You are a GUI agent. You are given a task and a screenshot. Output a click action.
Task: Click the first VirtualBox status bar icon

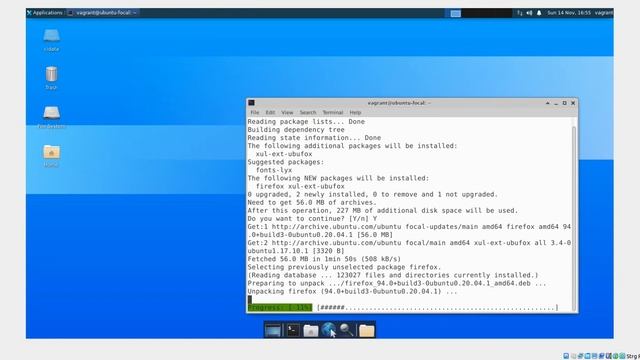[x=566, y=356]
